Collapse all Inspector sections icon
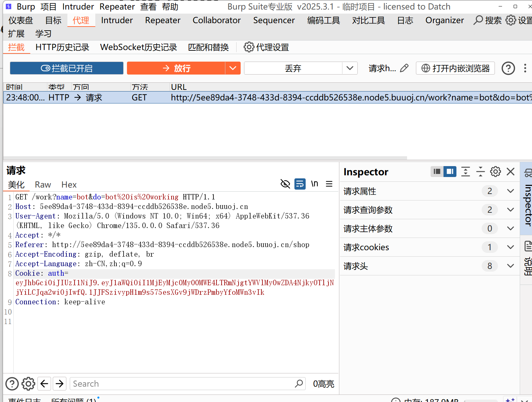The width and height of the screenshot is (532, 402). pyautogui.click(x=480, y=172)
